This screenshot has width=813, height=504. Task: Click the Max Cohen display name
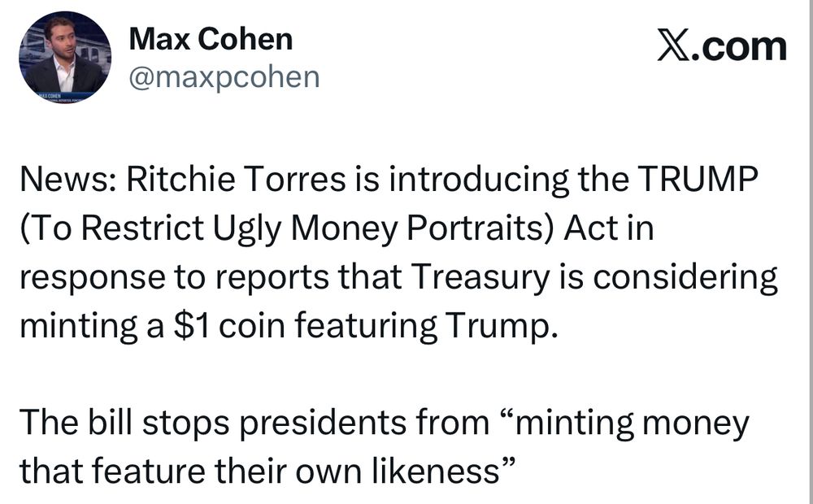coord(211,39)
